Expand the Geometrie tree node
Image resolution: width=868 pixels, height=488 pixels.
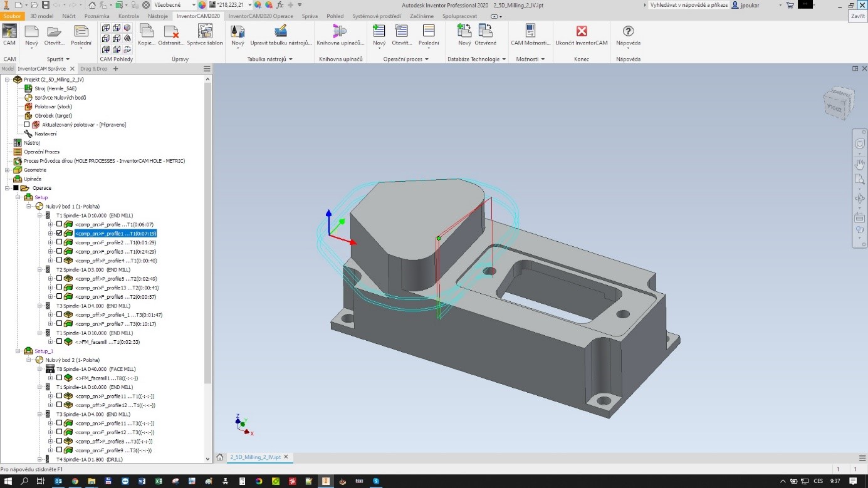[x=7, y=170]
